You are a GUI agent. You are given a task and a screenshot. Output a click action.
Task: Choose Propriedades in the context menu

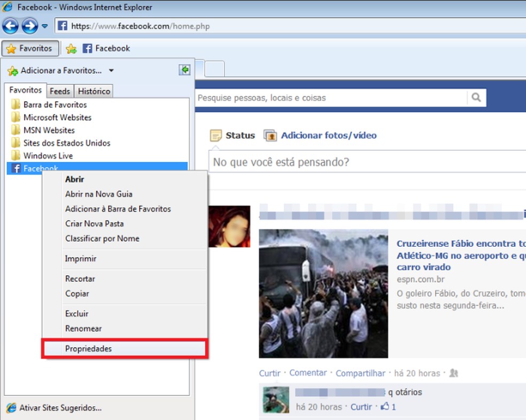pos(125,348)
